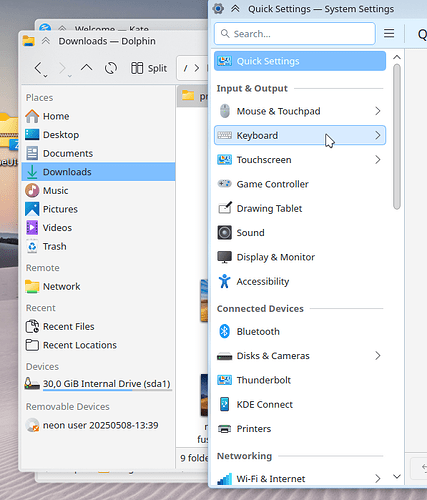Viewport: 427px width, 500px height.
Task: Select Downloads in Dolphin Places
Action: pyautogui.click(x=99, y=172)
